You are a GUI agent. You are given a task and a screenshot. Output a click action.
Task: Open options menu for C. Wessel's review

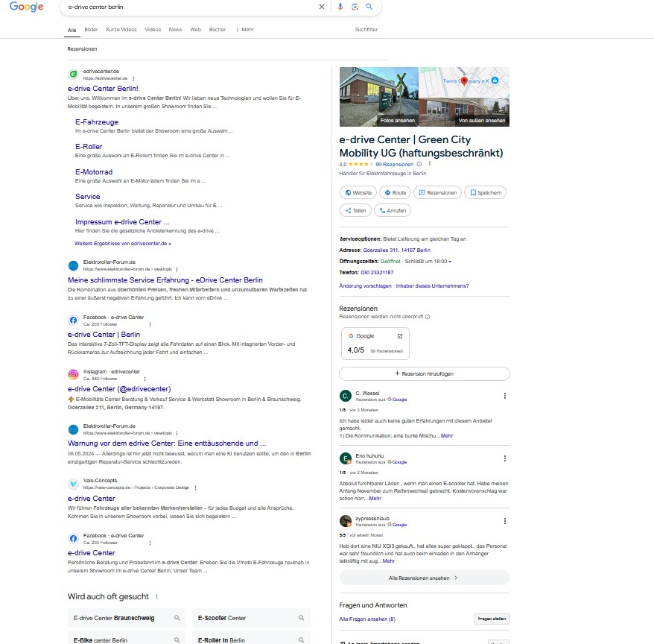coord(504,396)
